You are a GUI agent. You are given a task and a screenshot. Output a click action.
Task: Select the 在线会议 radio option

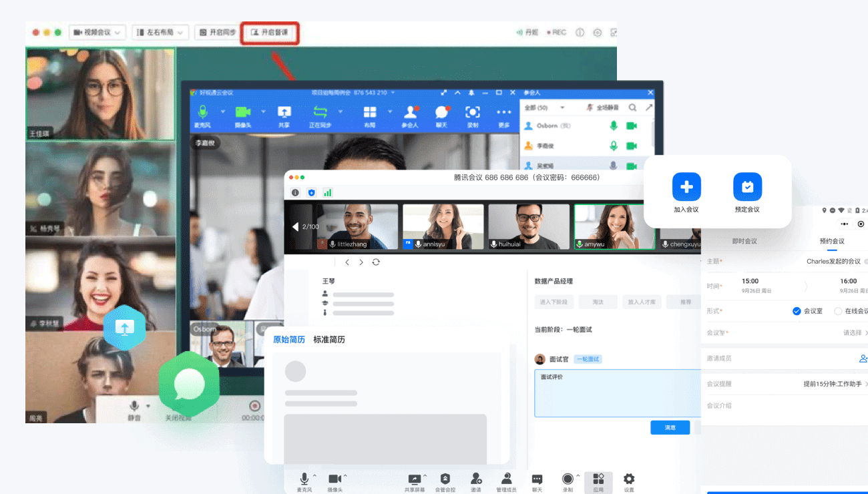[x=838, y=311]
